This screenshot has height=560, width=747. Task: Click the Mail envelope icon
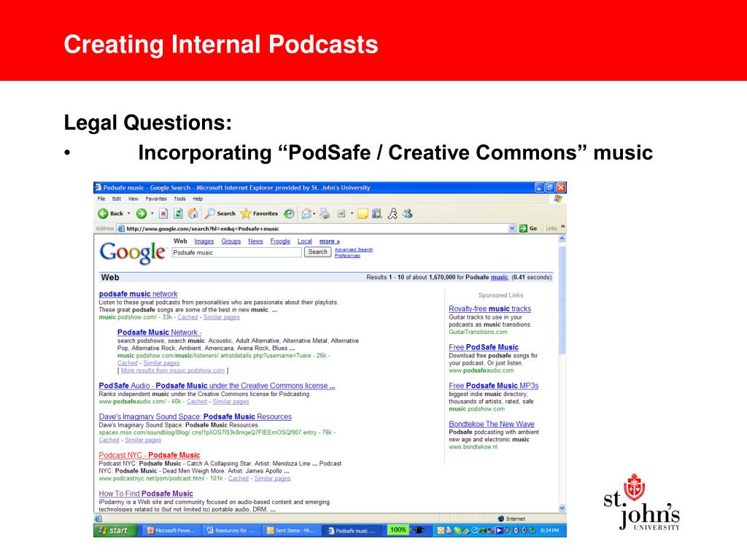coord(306,214)
